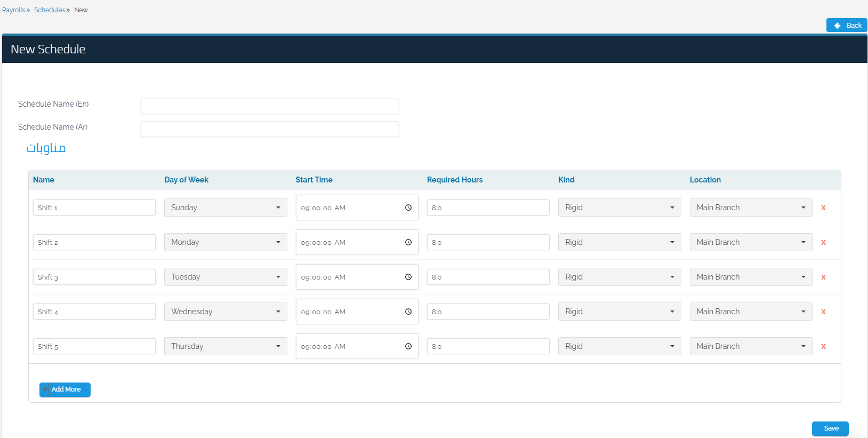
Task: Open Kind dropdown for Shift 5
Action: click(x=620, y=346)
